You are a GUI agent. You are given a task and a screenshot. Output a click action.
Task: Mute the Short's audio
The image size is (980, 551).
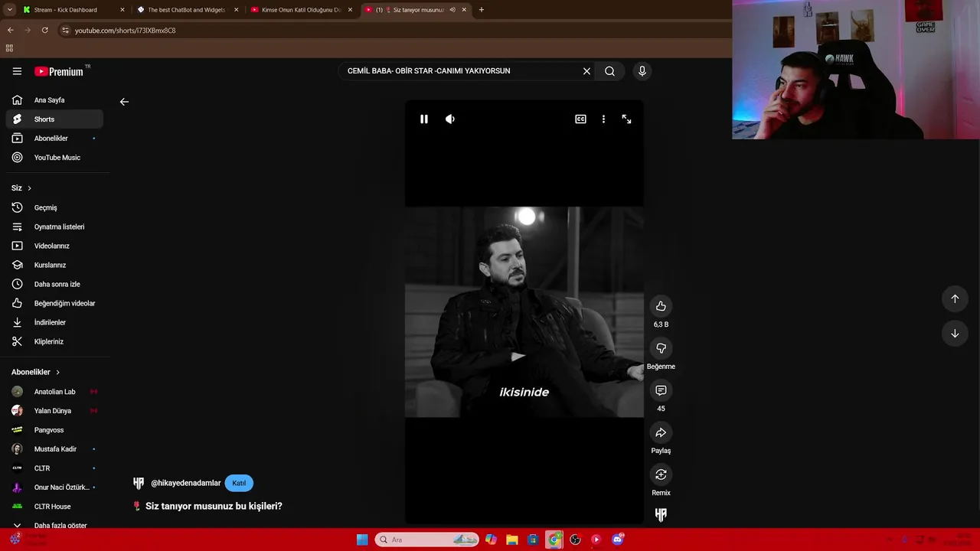pos(450,119)
